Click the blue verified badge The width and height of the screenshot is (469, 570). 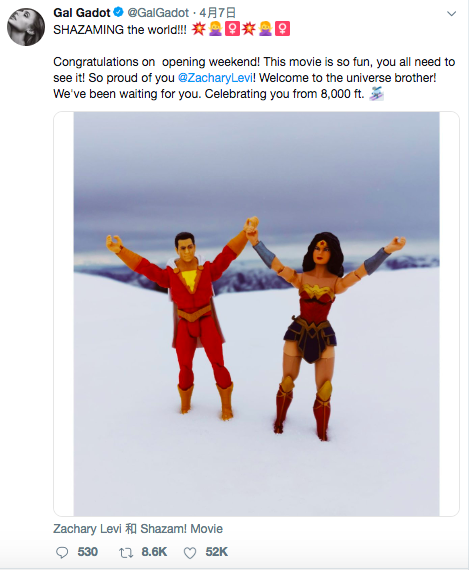tap(119, 12)
